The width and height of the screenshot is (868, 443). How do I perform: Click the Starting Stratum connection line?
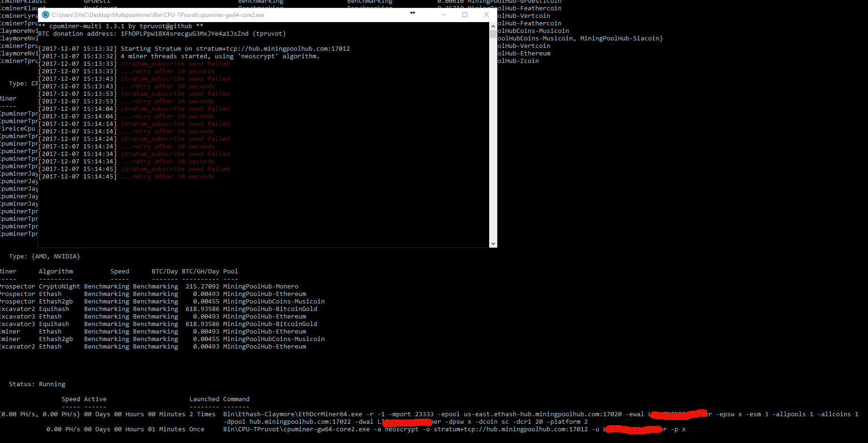pyautogui.click(x=195, y=48)
